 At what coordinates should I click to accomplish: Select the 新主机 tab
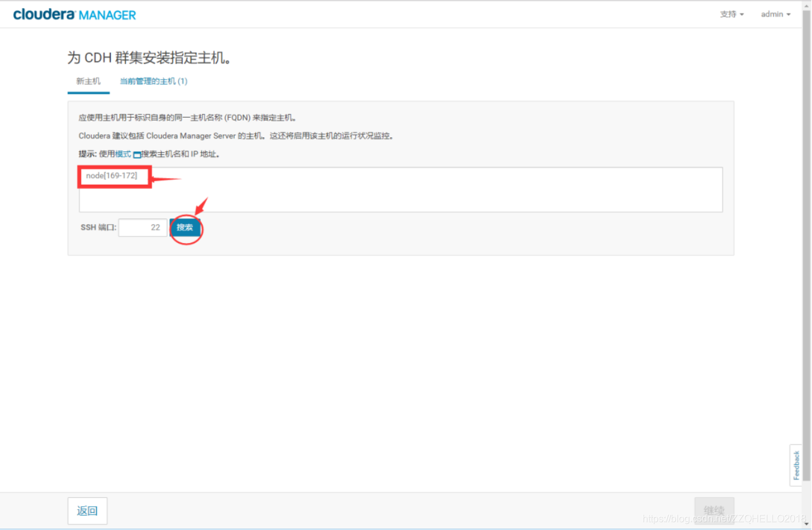point(89,81)
